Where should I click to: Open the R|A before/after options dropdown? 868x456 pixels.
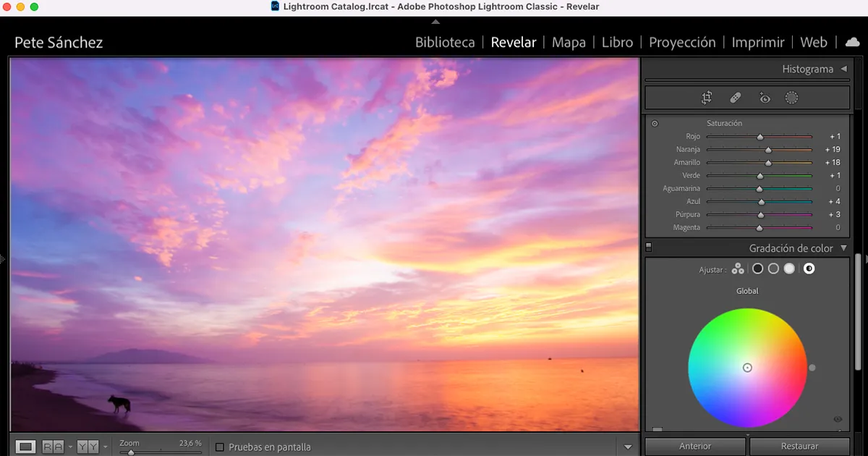coord(70,447)
